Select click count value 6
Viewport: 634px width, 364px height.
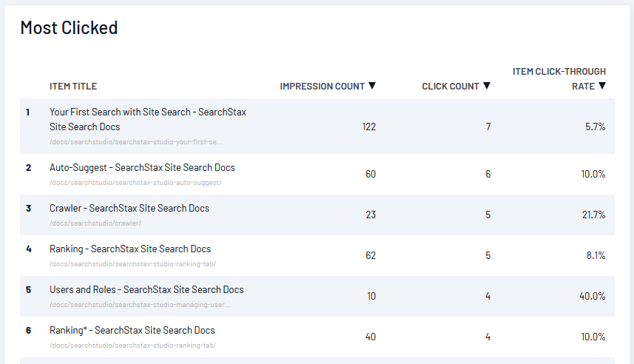488,174
